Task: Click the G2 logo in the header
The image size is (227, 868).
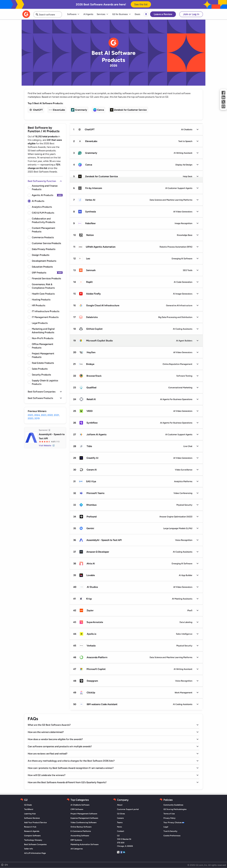Action: tap(26, 14)
